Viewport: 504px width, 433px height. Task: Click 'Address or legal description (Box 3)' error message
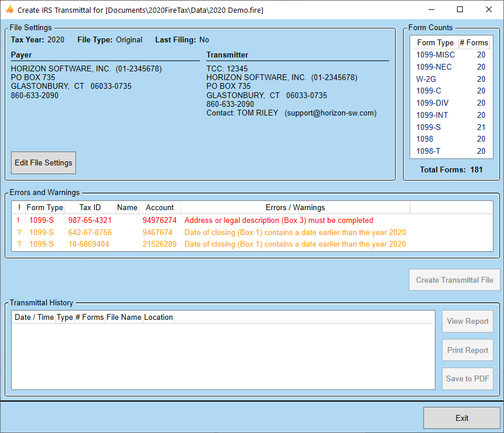click(278, 221)
